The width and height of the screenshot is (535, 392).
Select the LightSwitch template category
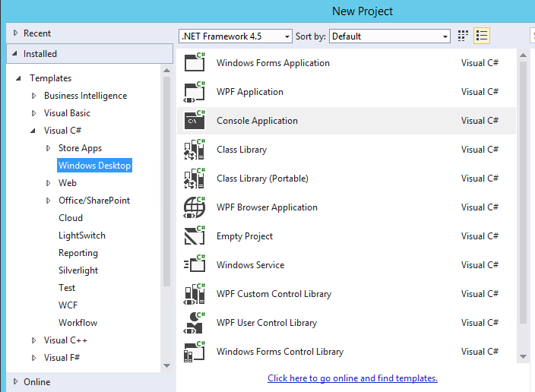(82, 236)
